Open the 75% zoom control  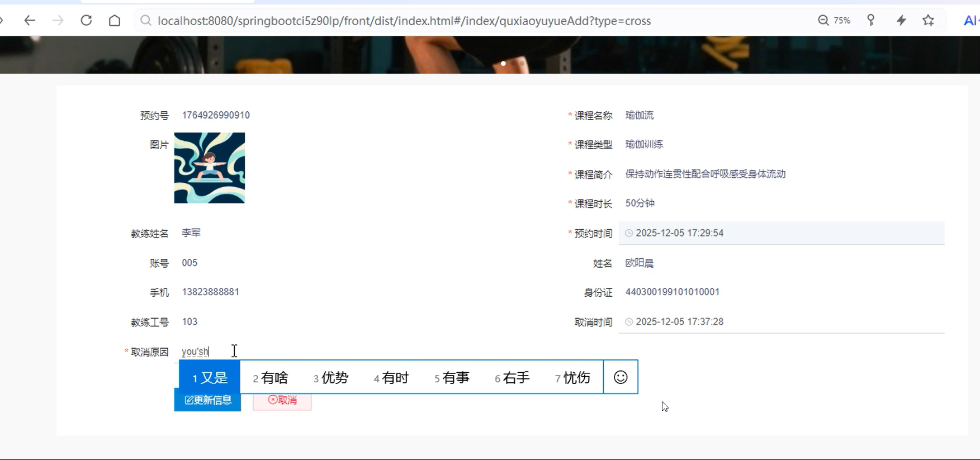[x=834, y=21]
